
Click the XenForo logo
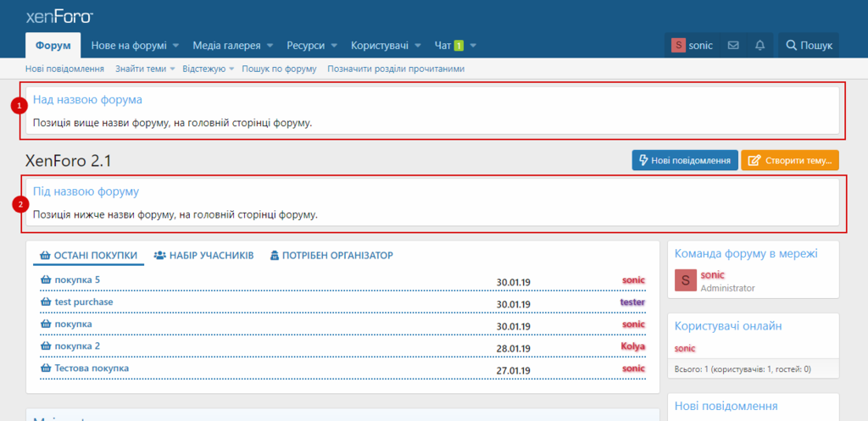coord(59,16)
